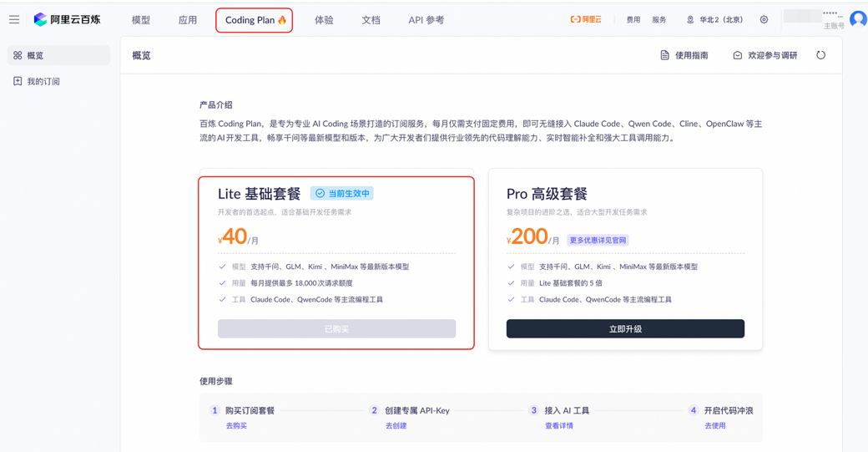This screenshot has width=868, height=452.
Task: Switch to the 体验 tab
Action: point(324,20)
